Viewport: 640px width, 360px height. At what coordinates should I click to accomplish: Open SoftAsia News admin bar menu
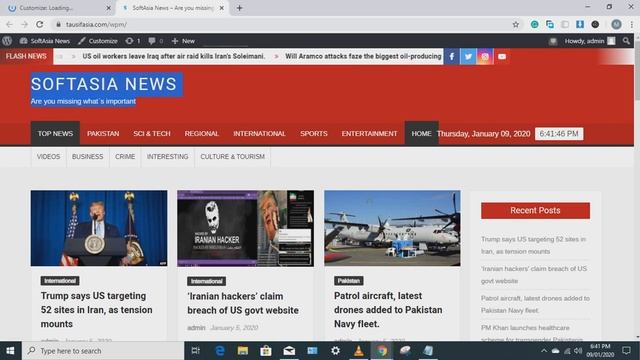coord(45,41)
